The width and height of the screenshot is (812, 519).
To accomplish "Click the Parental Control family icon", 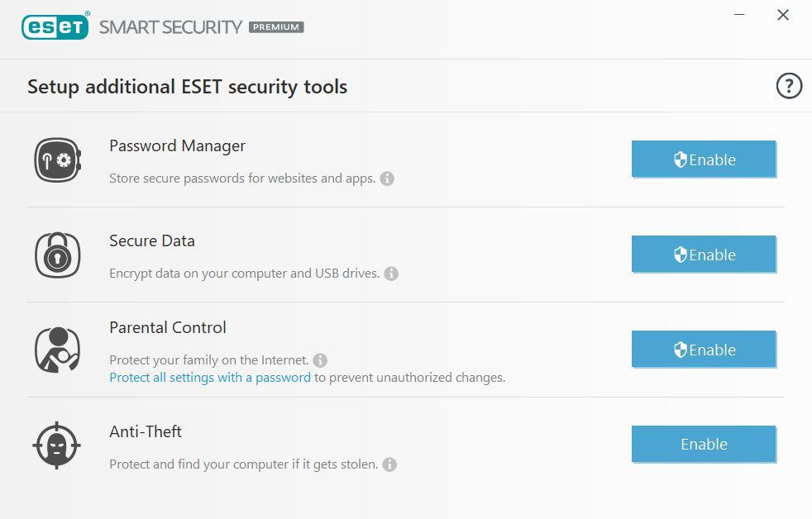I will (58, 350).
